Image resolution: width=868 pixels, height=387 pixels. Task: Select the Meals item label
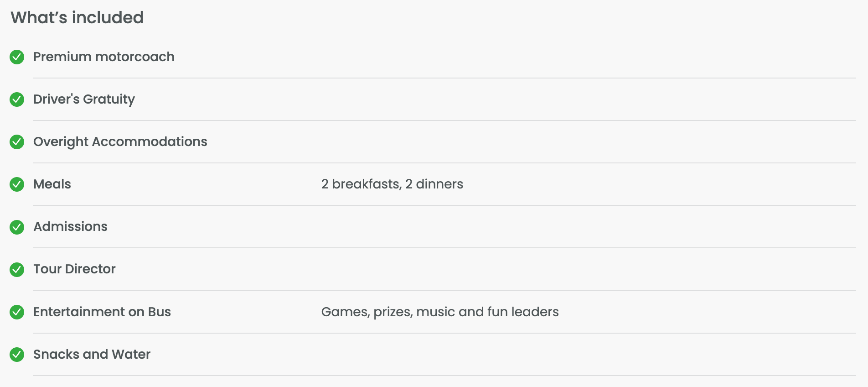click(x=52, y=184)
